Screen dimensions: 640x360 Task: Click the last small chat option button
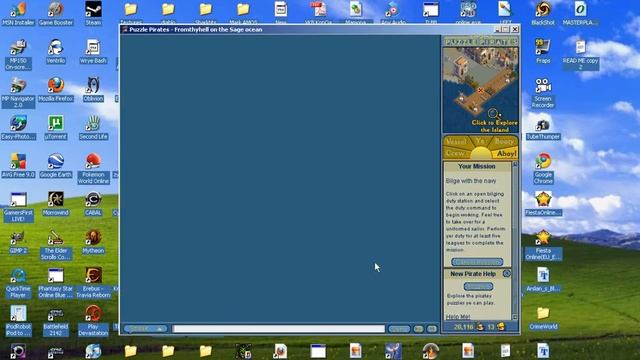(432, 329)
